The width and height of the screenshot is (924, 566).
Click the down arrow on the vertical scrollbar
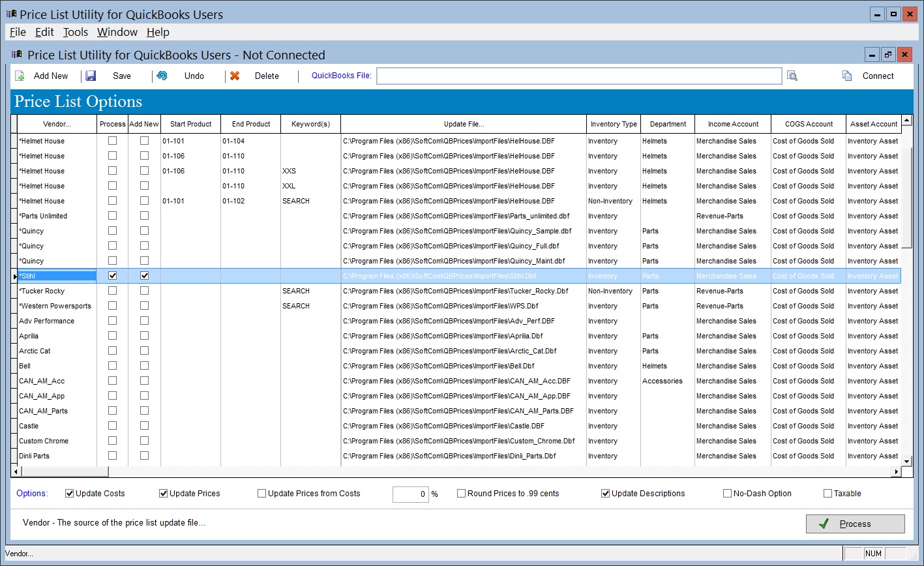point(906,460)
